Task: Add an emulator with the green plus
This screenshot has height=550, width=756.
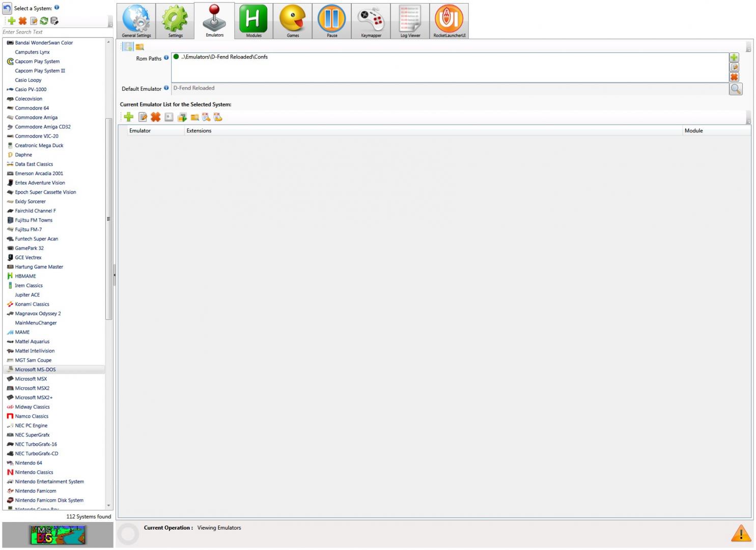Action: [129, 117]
